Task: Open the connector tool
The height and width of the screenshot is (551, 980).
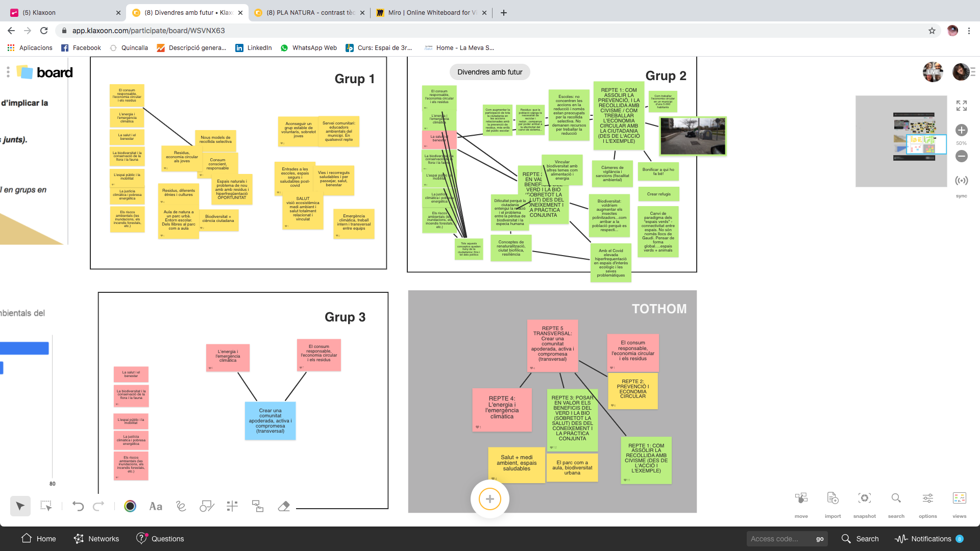Action: (x=258, y=506)
